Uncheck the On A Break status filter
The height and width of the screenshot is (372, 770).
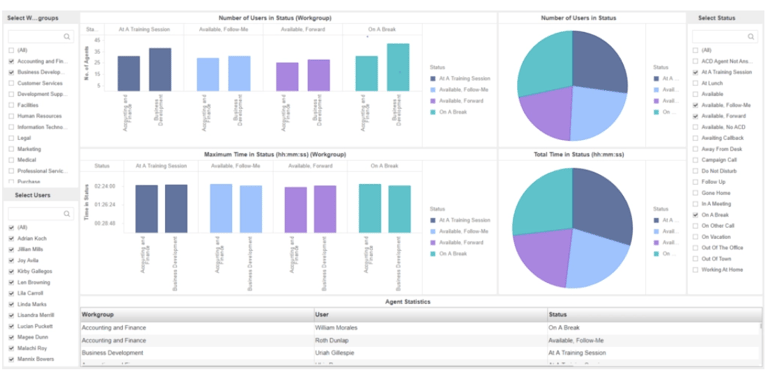[695, 215]
